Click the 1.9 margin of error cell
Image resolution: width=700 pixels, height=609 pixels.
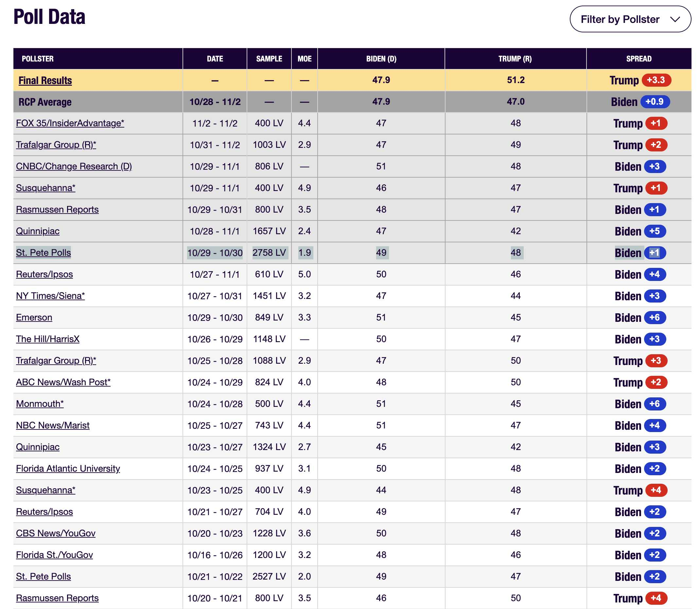(x=305, y=252)
